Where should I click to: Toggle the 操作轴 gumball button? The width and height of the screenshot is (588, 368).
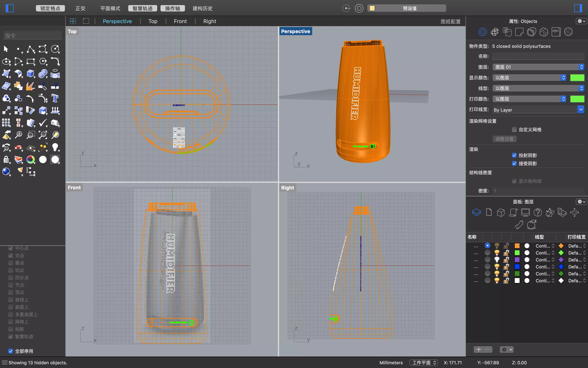click(x=173, y=8)
